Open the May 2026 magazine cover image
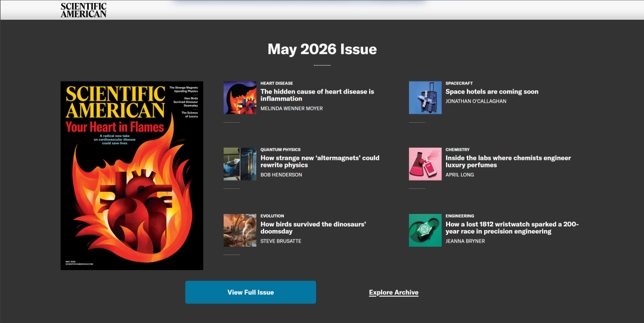This screenshot has height=323, width=644. (x=132, y=176)
